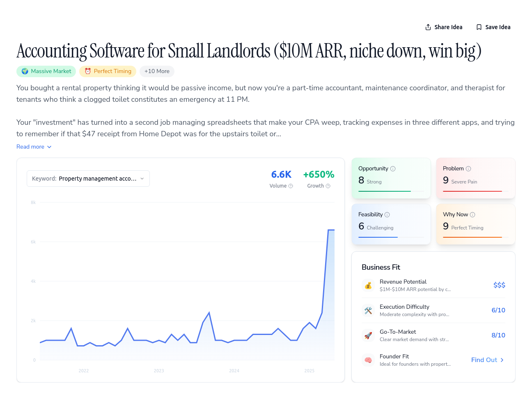
Task: Click the 8/10 go-to-market score
Action: 498,335
